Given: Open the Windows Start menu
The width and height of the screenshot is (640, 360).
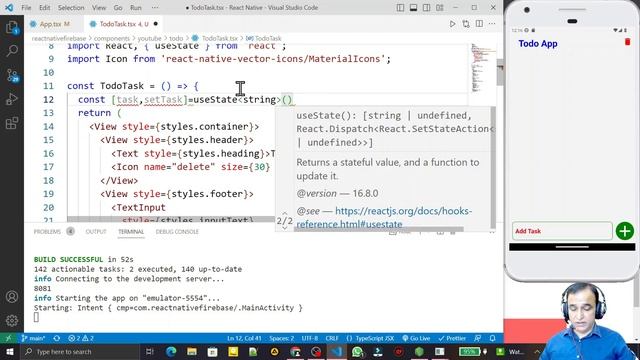Looking at the screenshot, I should [9, 351].
